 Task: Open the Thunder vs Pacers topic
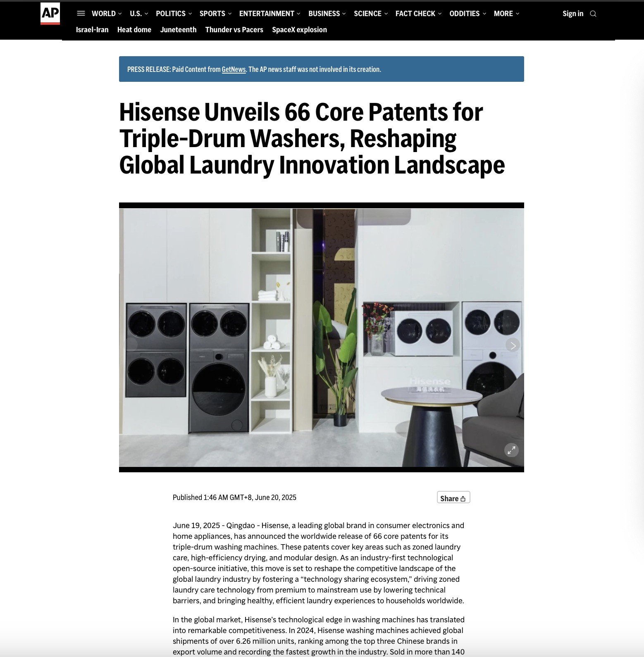234,30
